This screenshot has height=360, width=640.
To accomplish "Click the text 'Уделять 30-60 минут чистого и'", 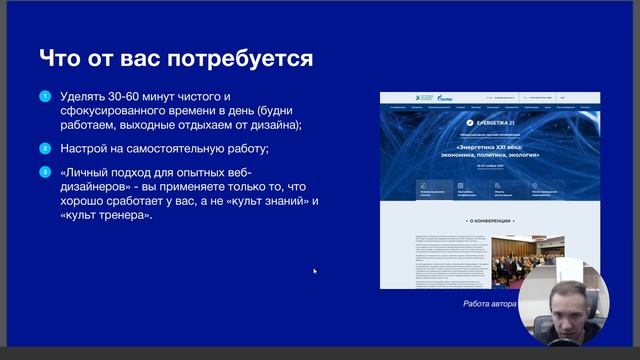I will (145, 97).
